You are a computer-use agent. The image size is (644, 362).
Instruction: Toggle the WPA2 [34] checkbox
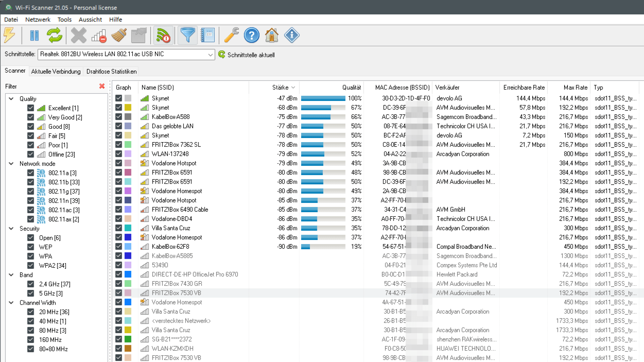tap(31, 265)
